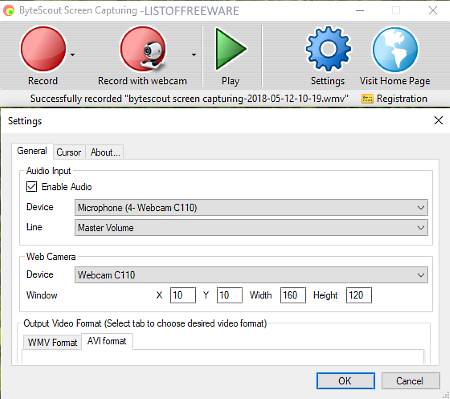This screenshot has height=399, width=450.
Task: Switch to the Cursor tab
Action: 69,152
